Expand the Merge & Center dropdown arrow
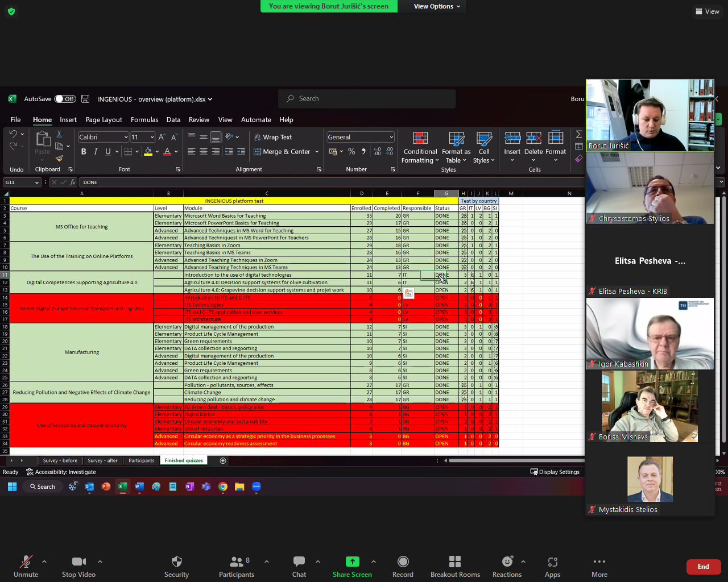 click(x=317, y=152)
